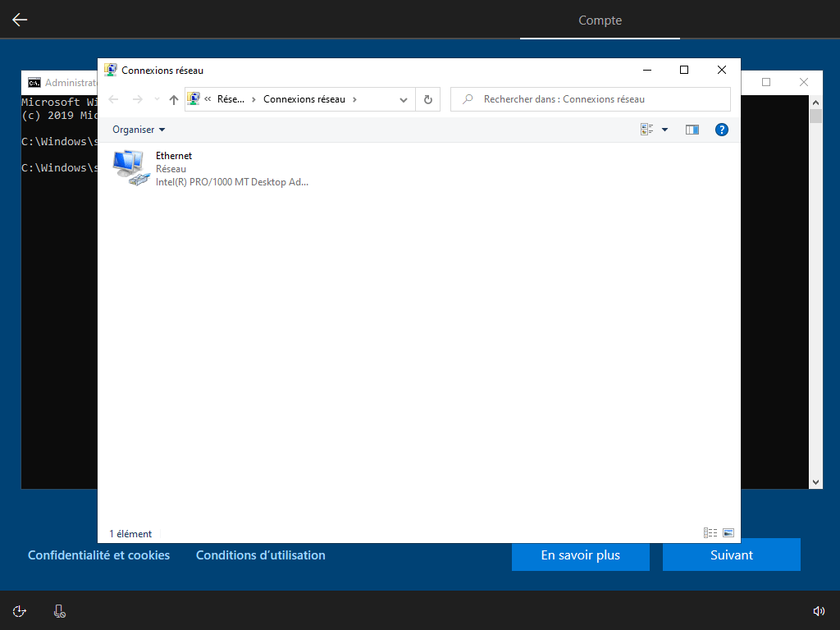Switch to details view in status bar

tap(710, 532)
